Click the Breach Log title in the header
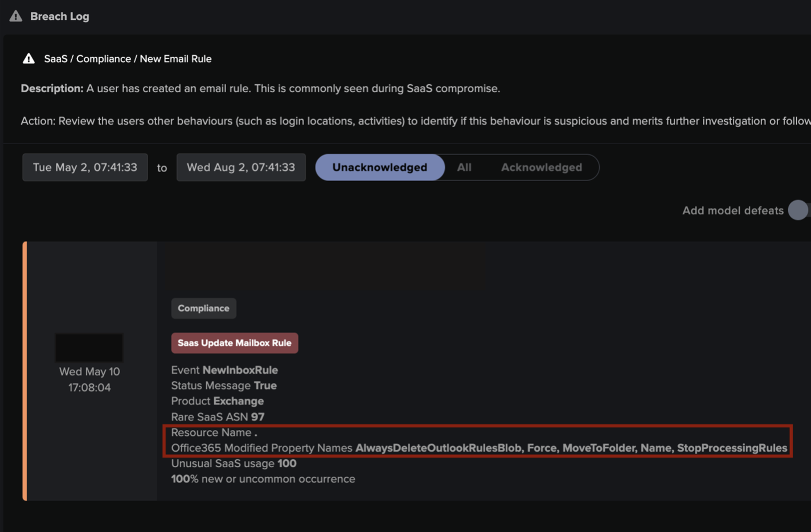 (x=59, y=16)
